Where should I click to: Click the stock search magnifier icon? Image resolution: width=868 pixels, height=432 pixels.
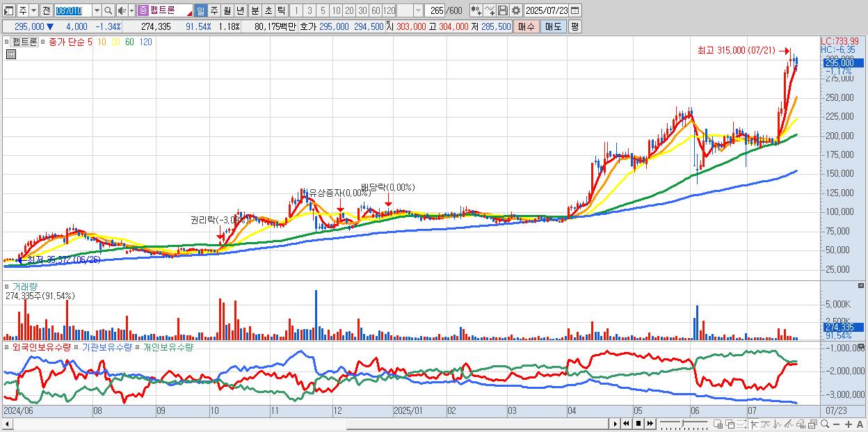[108, 10]
